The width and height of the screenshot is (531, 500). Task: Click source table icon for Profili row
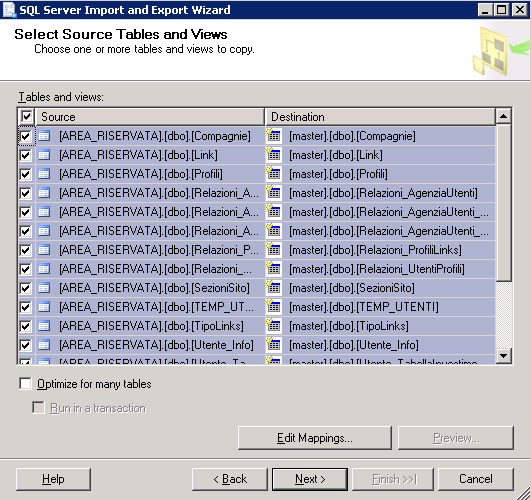(x=44, y=174)
